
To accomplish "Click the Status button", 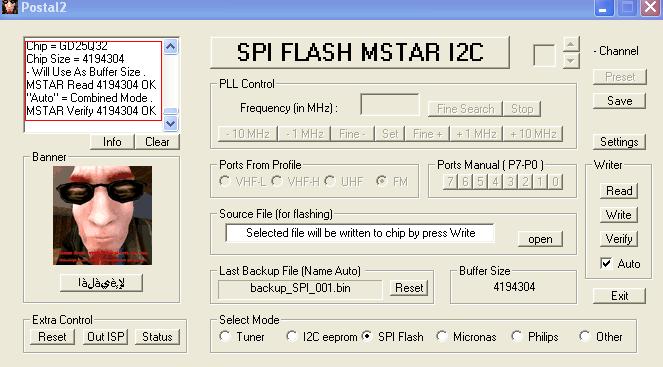I will 157,337.
